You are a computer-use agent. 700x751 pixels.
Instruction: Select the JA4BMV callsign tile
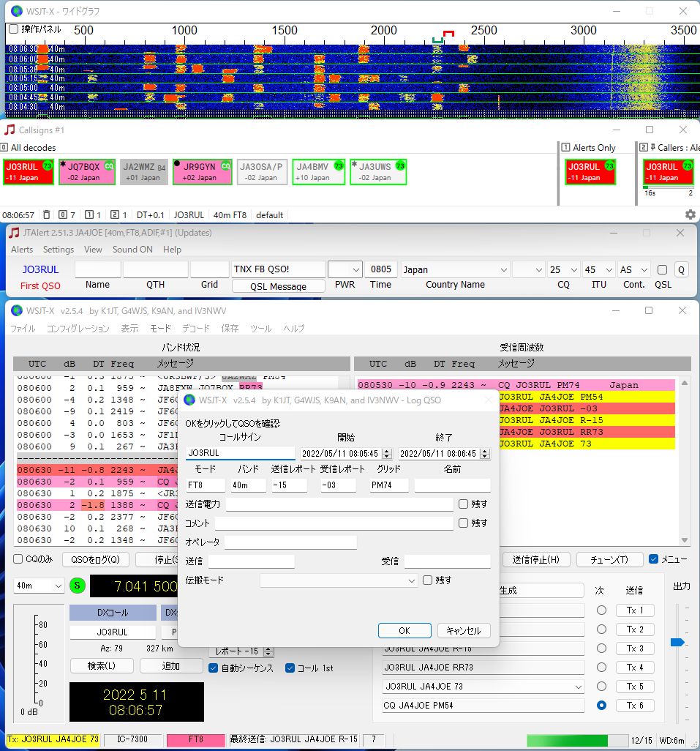(x=319, y=172)
